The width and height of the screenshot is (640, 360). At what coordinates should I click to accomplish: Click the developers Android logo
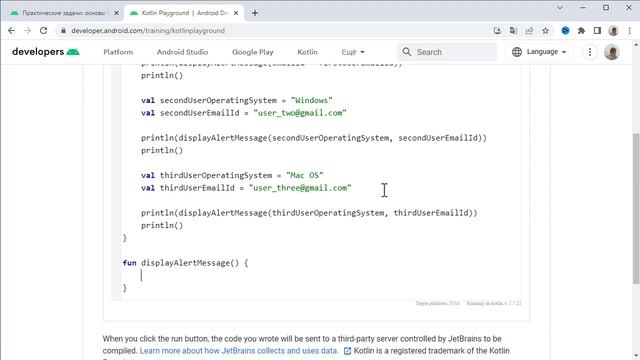46,52
